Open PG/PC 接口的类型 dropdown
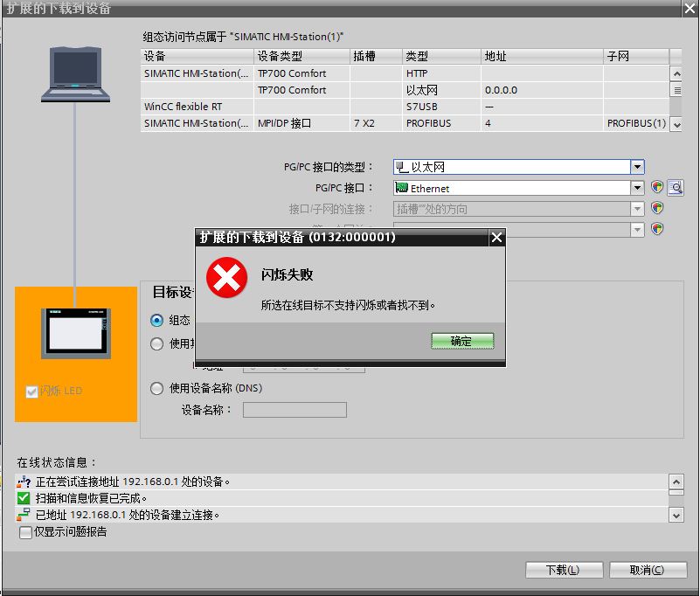Image resolution: width=700 pixels, height=596 pixels. (637, 167)
